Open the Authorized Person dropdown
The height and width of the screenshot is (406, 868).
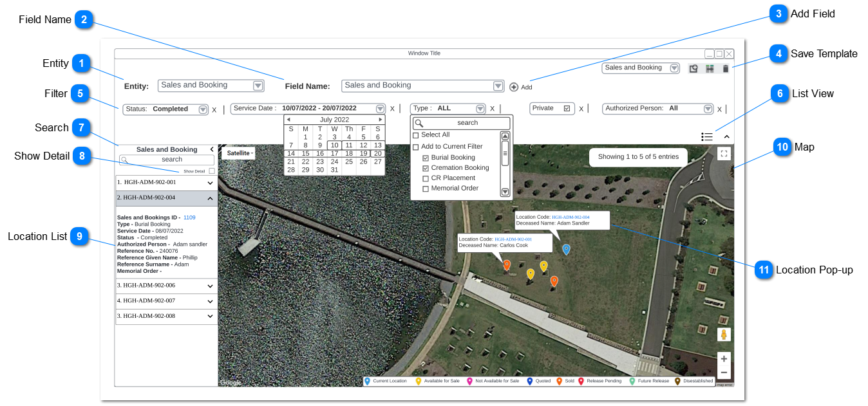708,109
